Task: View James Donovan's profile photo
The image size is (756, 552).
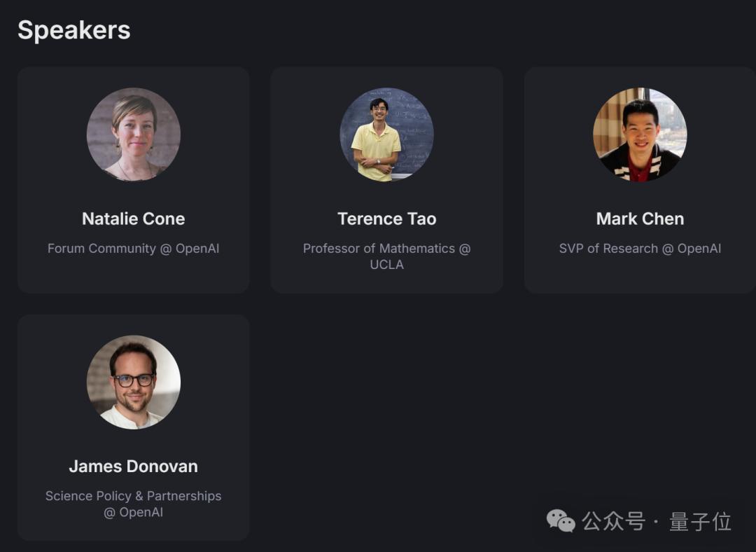Action: 133,382
